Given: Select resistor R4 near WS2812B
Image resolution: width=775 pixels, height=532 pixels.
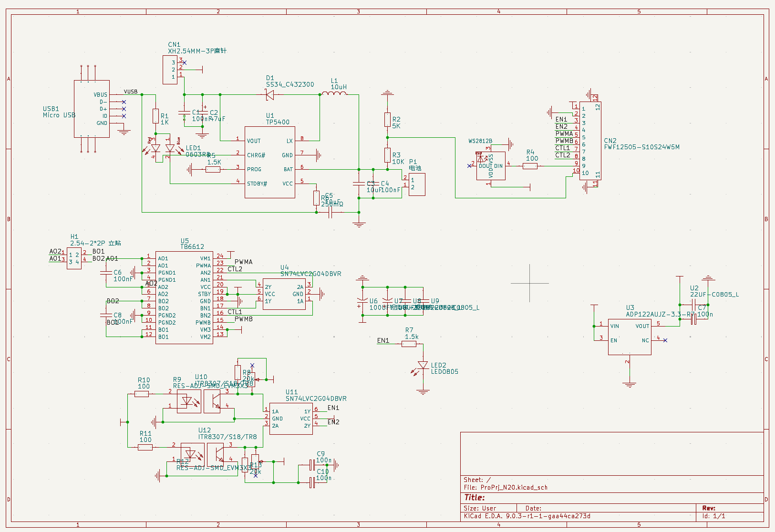Looking at the screenshot, I should point(530,166).
